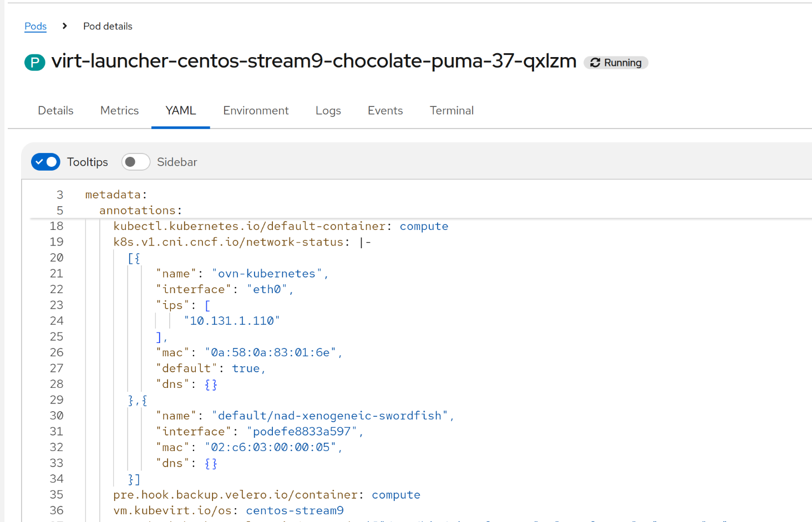Click the Tooltips label text

(x=88, y=162)
